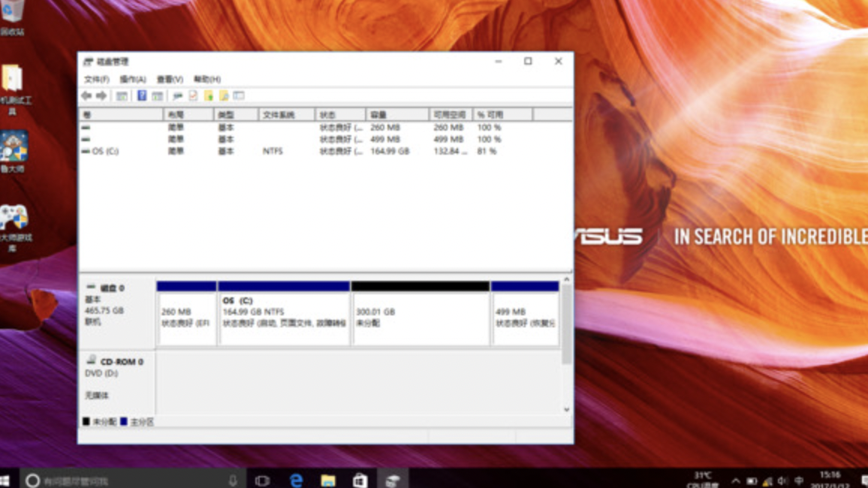This screenshot has height=488, width=868.
Task: Click the 中 input method indicator
Action: click(799, 480)
